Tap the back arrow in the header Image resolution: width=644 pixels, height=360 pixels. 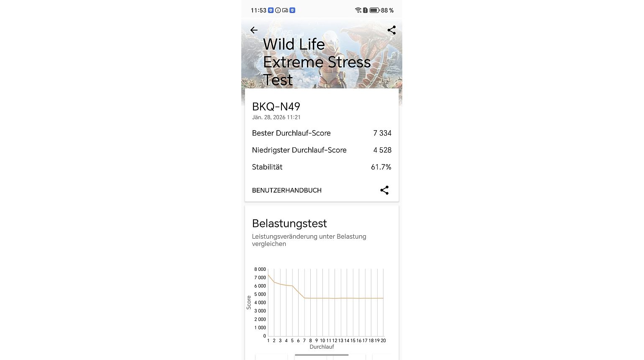point(254,30)
